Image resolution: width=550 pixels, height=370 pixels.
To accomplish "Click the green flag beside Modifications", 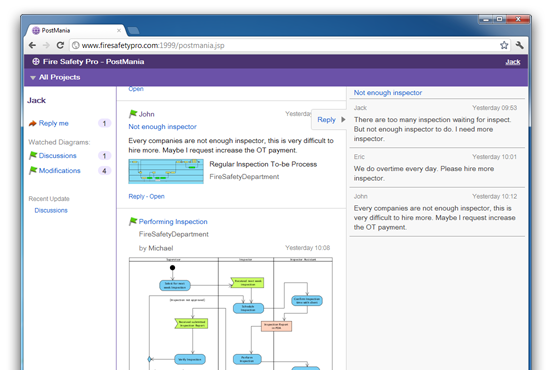I will pyautogui.click(x=33, y=170).
